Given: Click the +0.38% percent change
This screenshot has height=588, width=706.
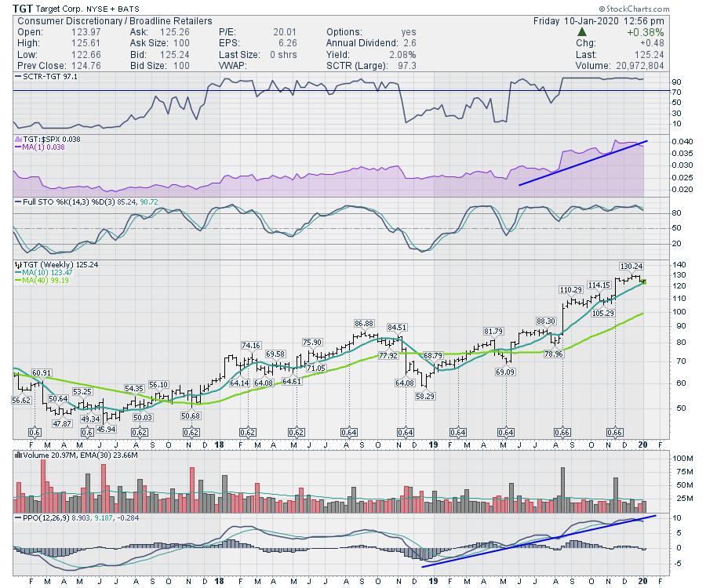Looking at the screenshot, I should [646, 32].
